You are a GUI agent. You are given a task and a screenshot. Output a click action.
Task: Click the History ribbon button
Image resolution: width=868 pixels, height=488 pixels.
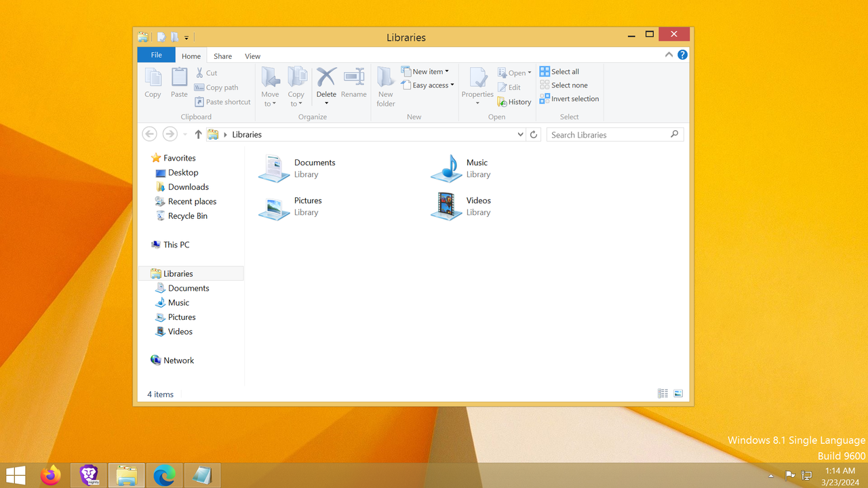pos(515,102)
